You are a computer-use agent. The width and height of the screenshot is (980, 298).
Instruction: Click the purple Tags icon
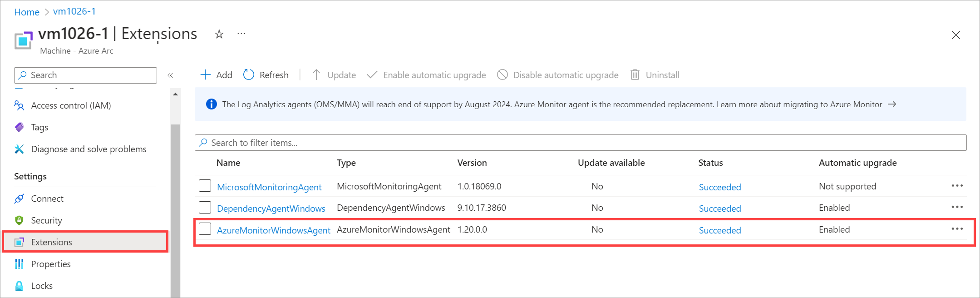point(19,127)
